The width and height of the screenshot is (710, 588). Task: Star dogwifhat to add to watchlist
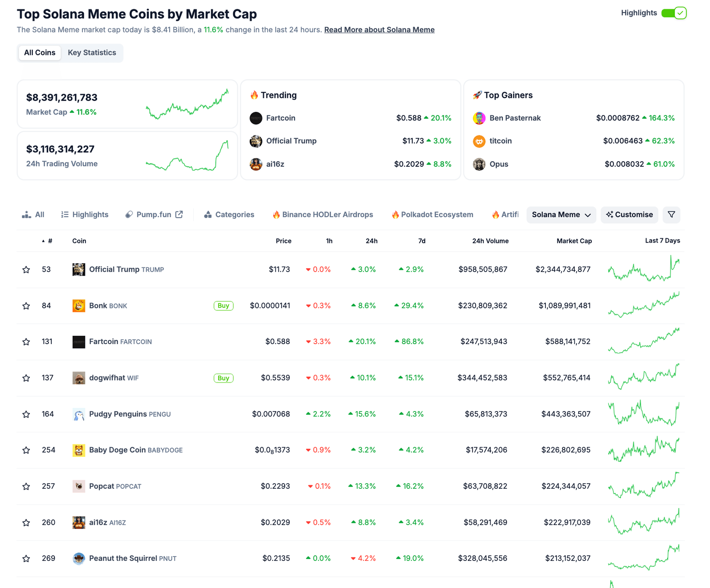click(26, 378)
